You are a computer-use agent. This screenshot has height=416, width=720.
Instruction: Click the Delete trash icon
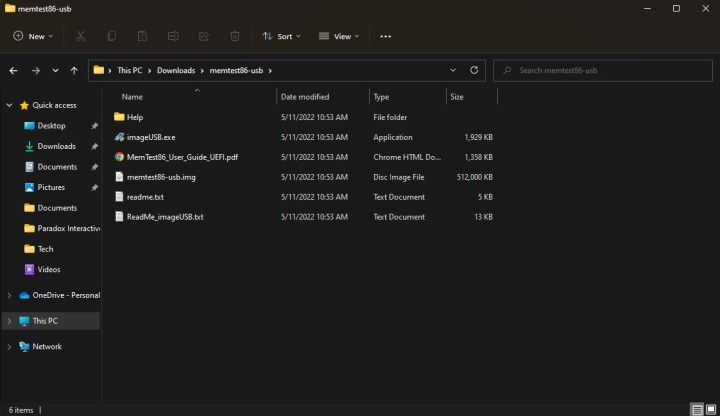click(234, 36)
